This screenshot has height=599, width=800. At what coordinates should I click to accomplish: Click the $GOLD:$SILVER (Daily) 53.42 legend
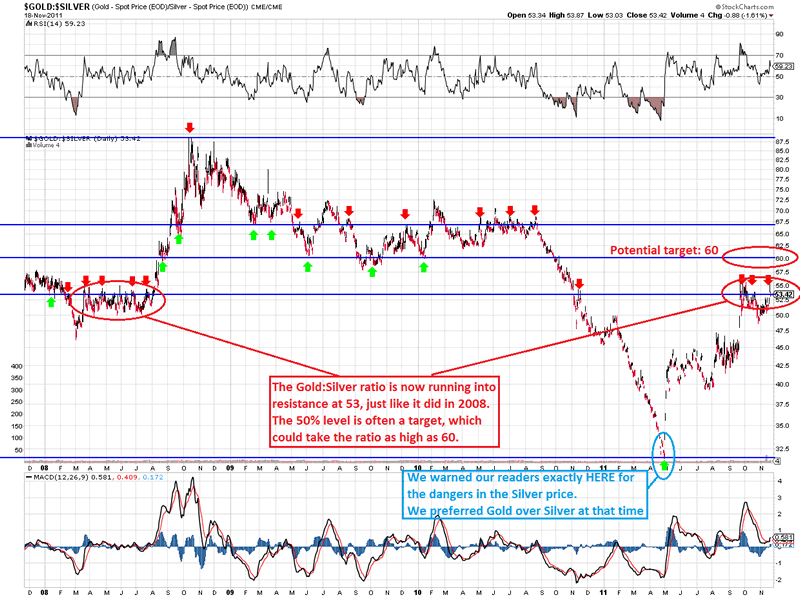pyautogui.click(x=87, y=138)
